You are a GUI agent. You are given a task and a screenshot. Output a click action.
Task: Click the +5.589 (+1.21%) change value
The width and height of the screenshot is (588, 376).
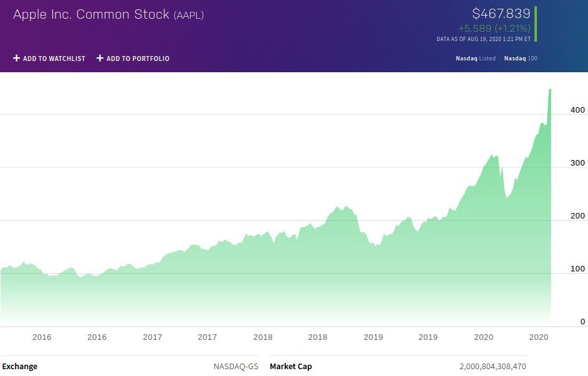(494, 29)
